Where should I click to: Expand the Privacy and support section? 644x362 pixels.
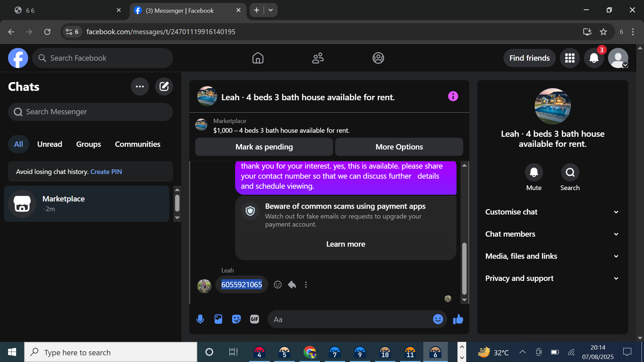pyautogui.click(x=552, y=278)
